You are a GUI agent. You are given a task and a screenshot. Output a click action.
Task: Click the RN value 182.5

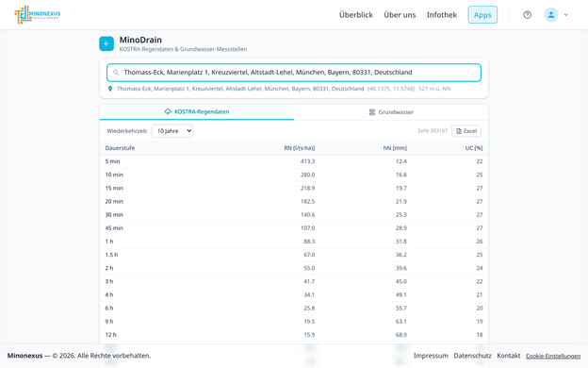point(307,201)
